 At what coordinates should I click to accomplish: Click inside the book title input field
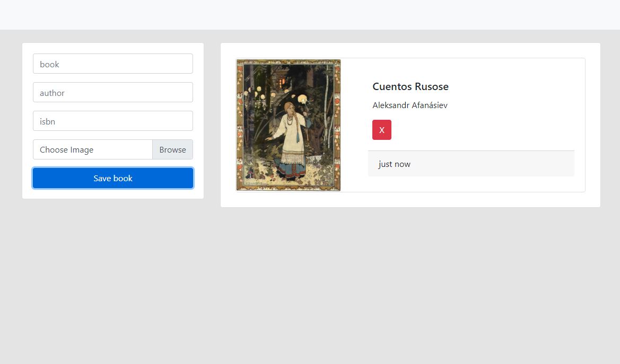[112, 64]
